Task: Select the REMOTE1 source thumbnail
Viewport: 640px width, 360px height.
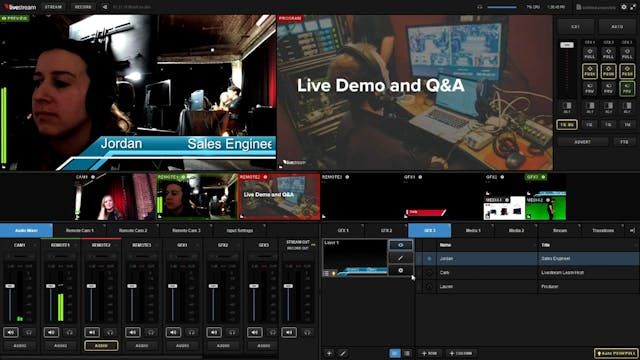Action: coord(197,197)
